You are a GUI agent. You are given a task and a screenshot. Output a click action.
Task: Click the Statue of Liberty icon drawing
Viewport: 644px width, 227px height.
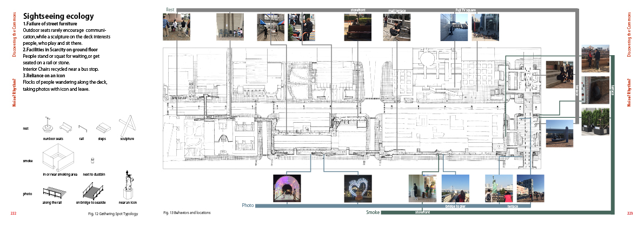click(128, 186)
